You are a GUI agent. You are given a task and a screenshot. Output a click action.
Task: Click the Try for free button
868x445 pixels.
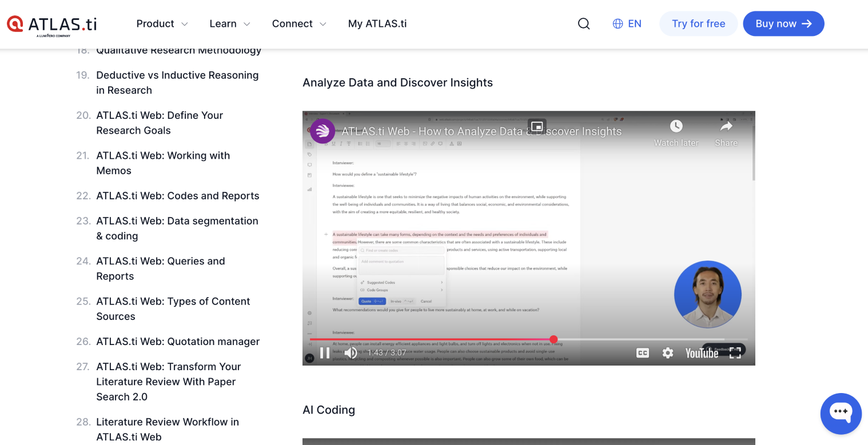coord(698,23)
